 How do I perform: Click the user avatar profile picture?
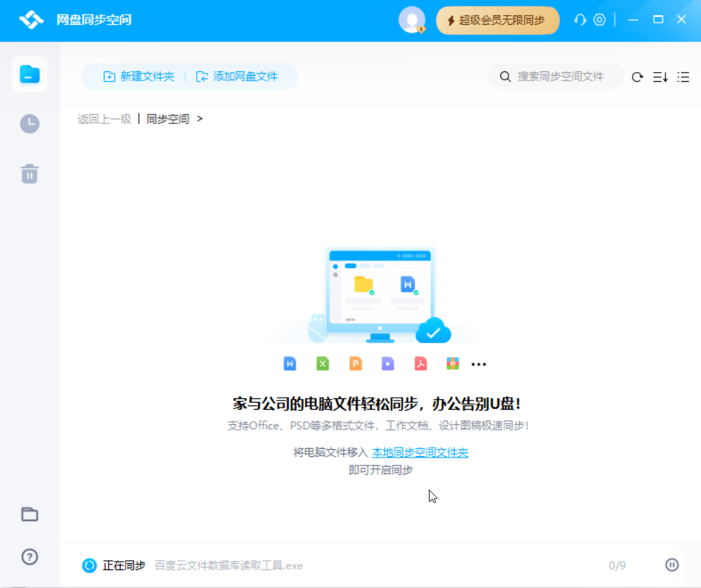coord(412,20)
